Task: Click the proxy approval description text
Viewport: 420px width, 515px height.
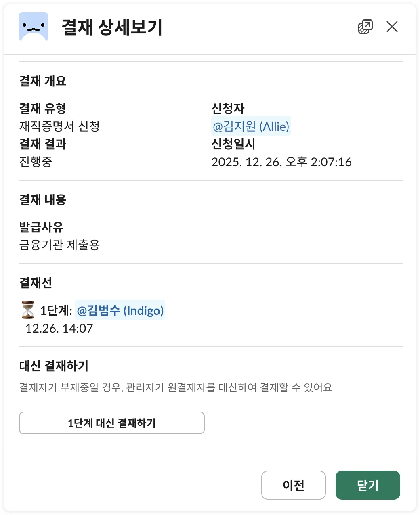Action: 176,388
